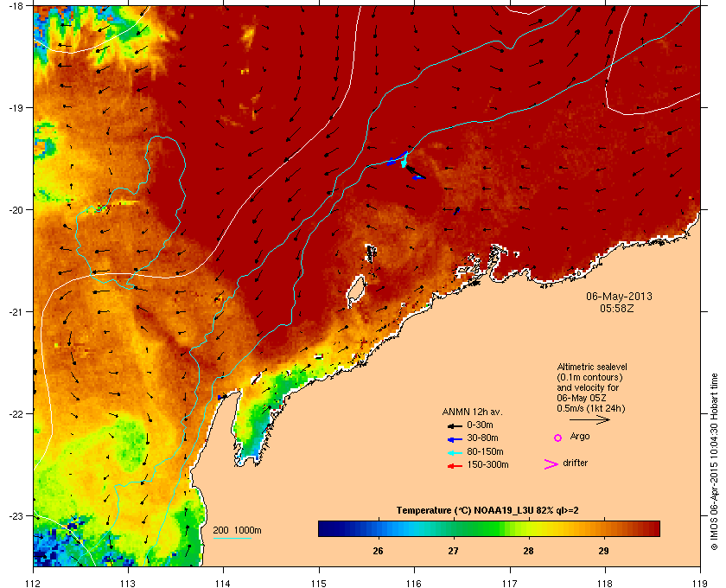The height and width of the screenshot is (588, 726).
Task: Click the '0.5m/s (1kt 24h)' scale text
Action: pyautogui.click(x=591, y=409)
